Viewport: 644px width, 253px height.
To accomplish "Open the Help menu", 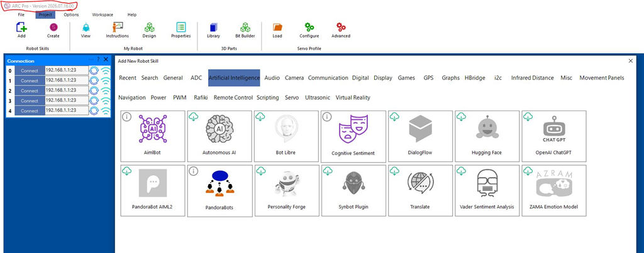I will [x=132, y=15].
